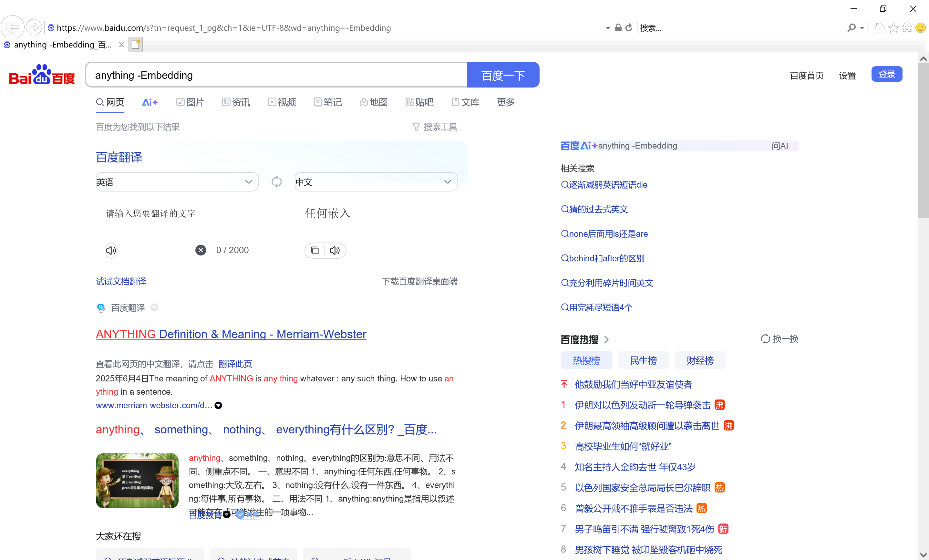
Task: Open the browser home icon
Action: click(880, 28)
